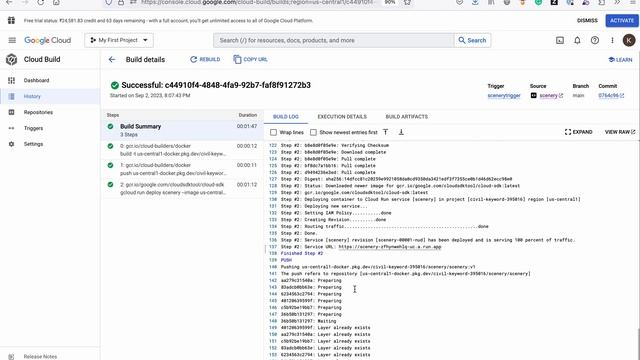
Task: Click the Google Cloud logo
Action: click(x=47, y=40)
